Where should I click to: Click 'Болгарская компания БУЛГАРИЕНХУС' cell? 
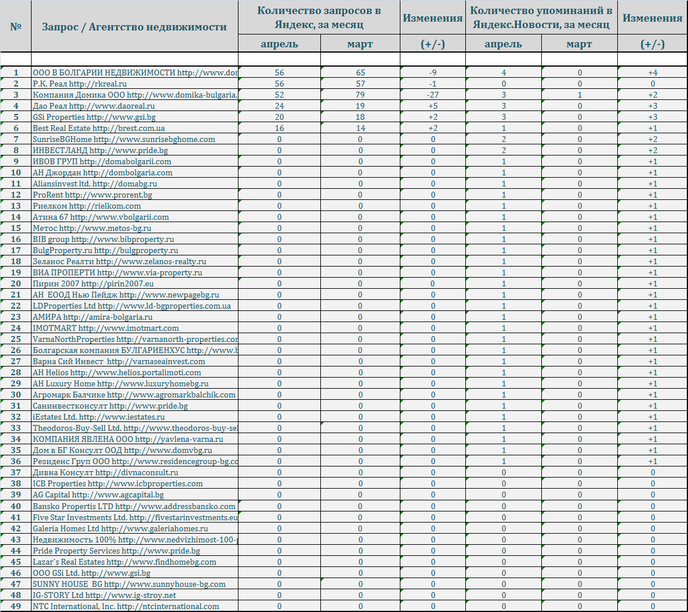(135, 350)
